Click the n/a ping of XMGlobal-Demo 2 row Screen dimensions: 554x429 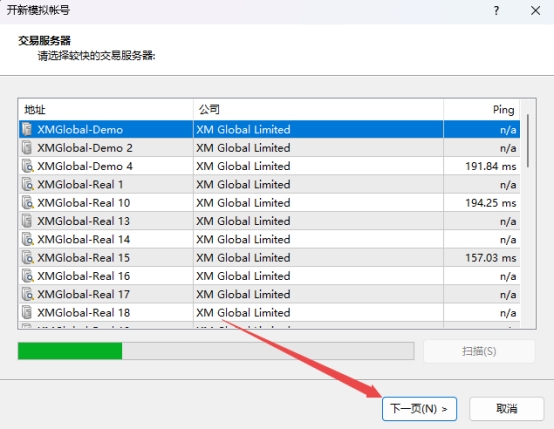point(508,148)
